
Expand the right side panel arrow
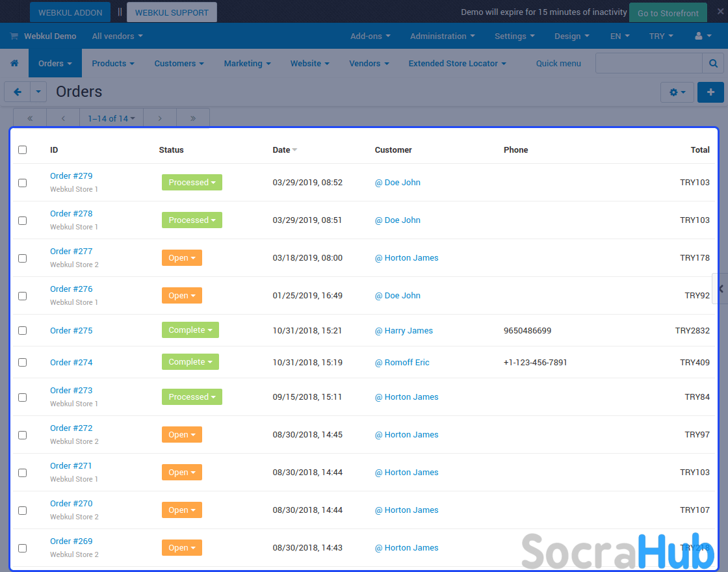point(720,289)
